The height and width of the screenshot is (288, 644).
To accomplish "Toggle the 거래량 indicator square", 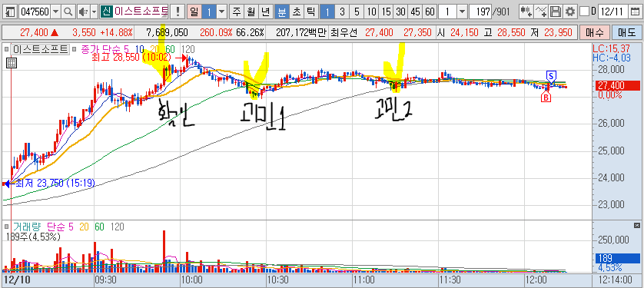I will pos(7,227).
